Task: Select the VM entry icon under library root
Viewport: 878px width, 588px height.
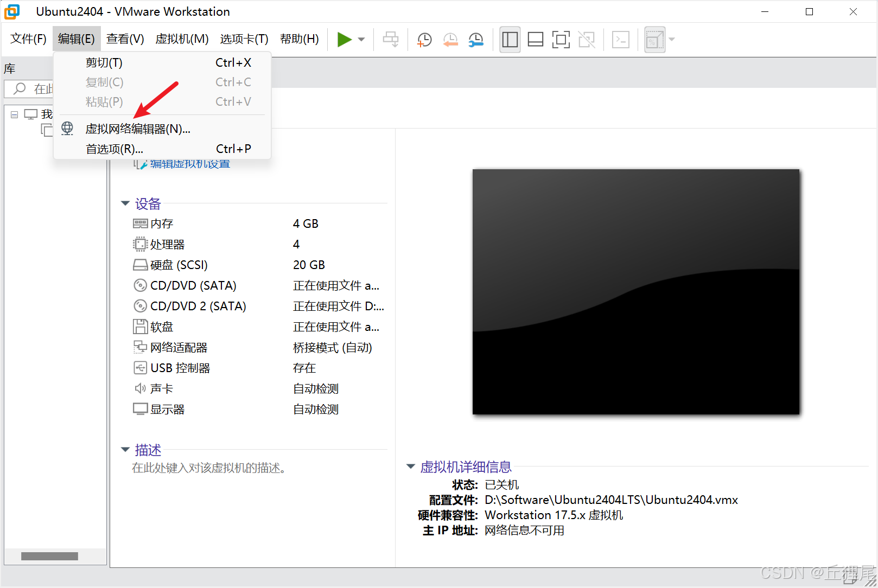Action: (x=47, y=130)
